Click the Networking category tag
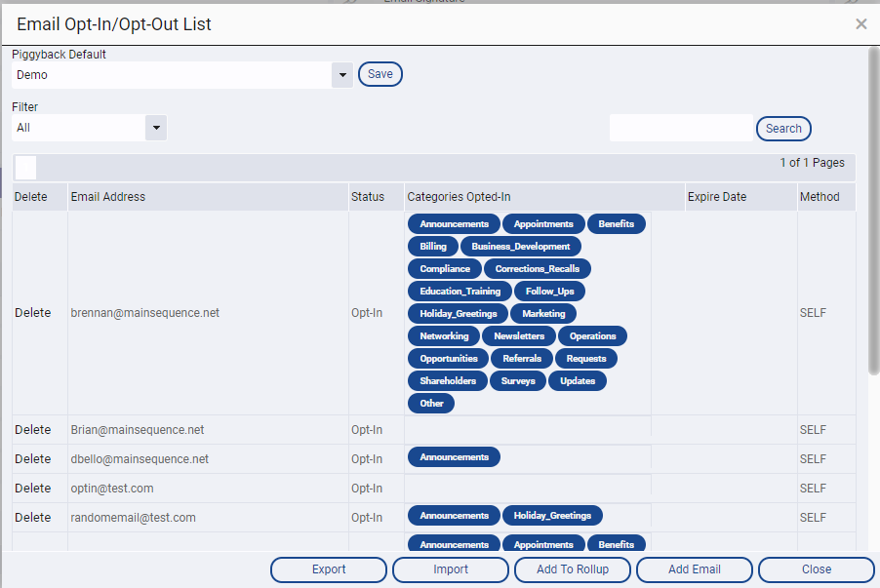The image size is (880, 588). [444, 336]
